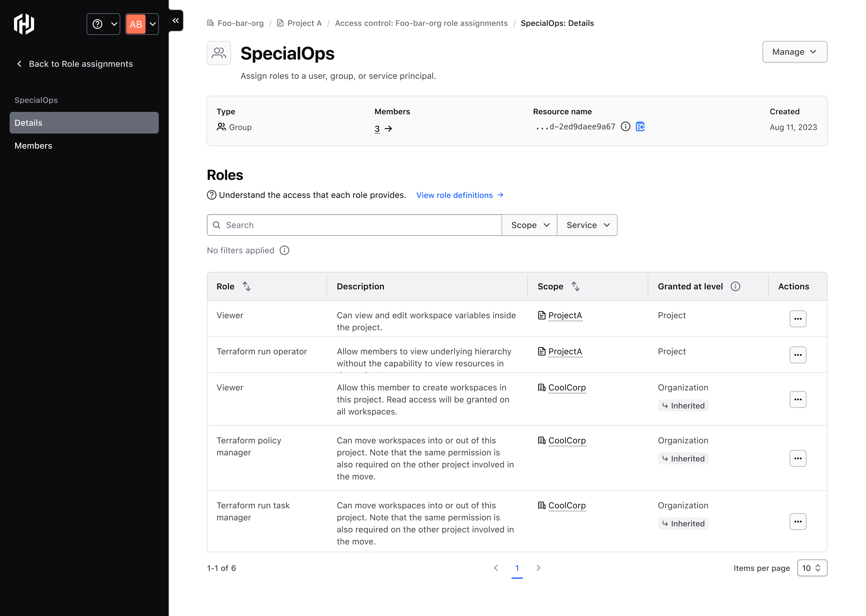Image resolution: width=866 pixels, height=616 pixels.
Task: Open the help menu dropdown
Action: (103, 24)
